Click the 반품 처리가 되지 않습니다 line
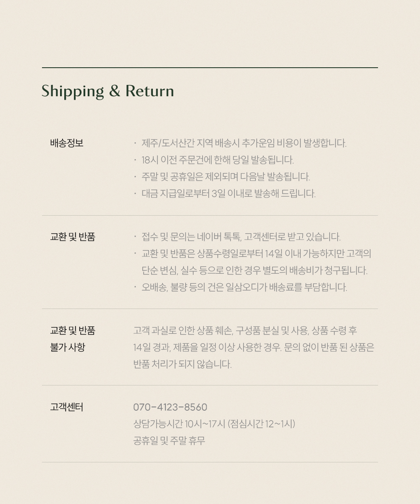 (x=182, y=364)
